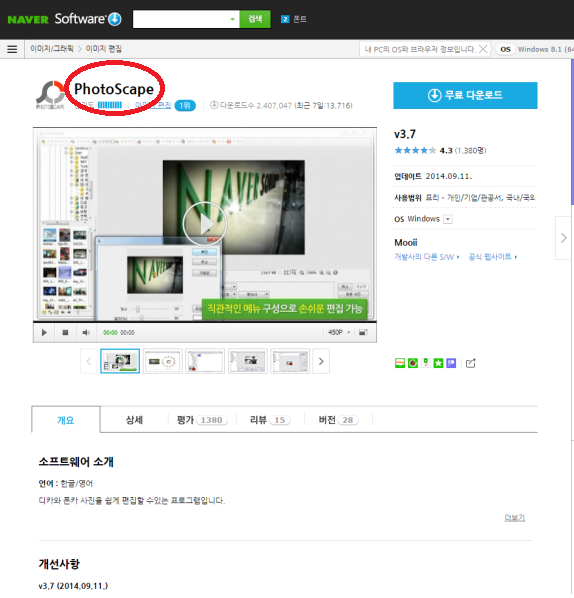Viewport: 574px width, 598px height.
Task: Select the fourth screenshot thumbnail
Action: [248, 361]
